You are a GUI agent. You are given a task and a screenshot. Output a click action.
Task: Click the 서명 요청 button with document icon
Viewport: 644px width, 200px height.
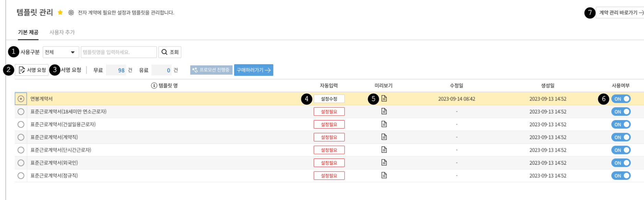tap(32, 70)
